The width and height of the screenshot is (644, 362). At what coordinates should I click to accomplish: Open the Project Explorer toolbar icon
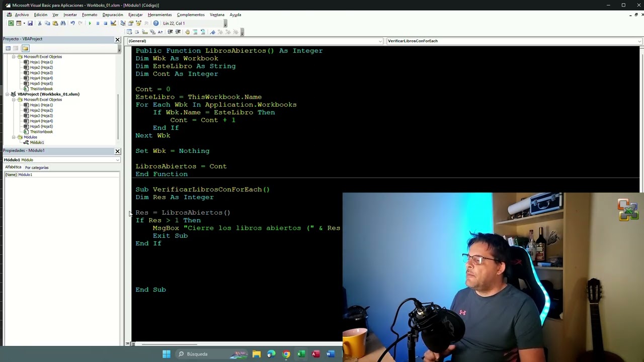click(x=123, y=23)
